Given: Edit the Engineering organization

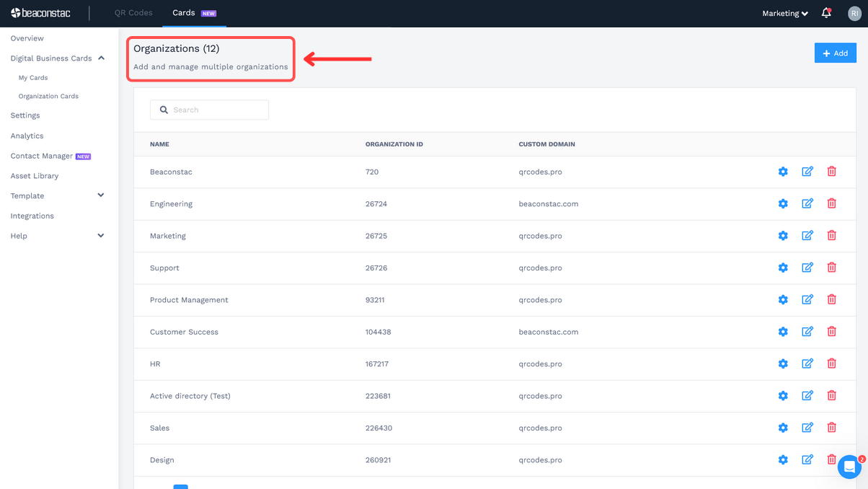Looking at the screenshot, I should click(807, 203).
